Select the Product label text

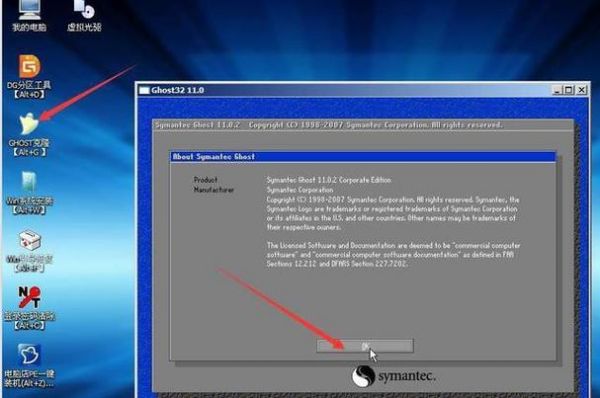(205, 179)
